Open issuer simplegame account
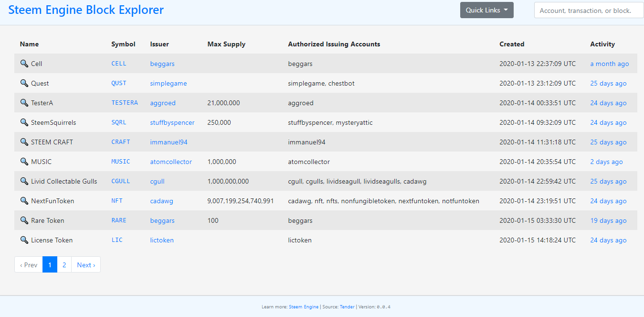 (x=169, y=83)
